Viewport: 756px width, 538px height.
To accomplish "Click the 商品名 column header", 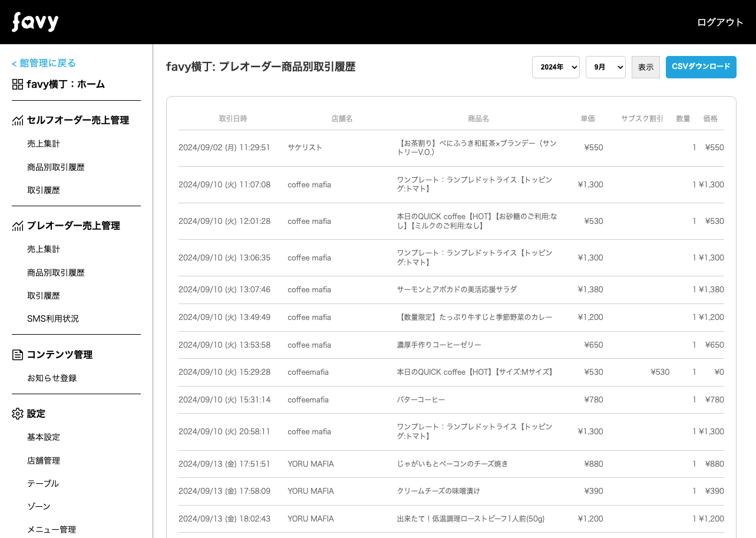I will [478, 118].
